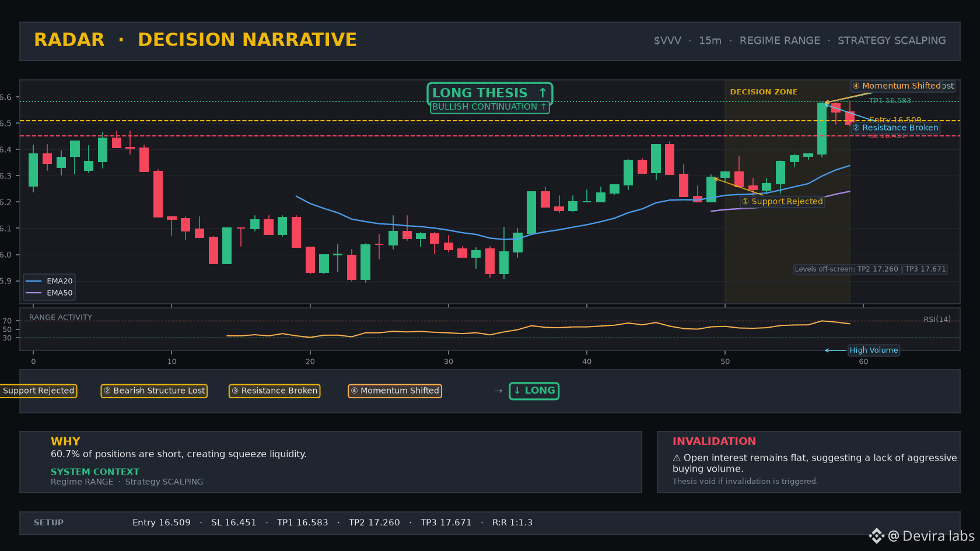
Task: Click the BULLISH CONTINUATION subtitle tag
Action: [x=490, y=107]
